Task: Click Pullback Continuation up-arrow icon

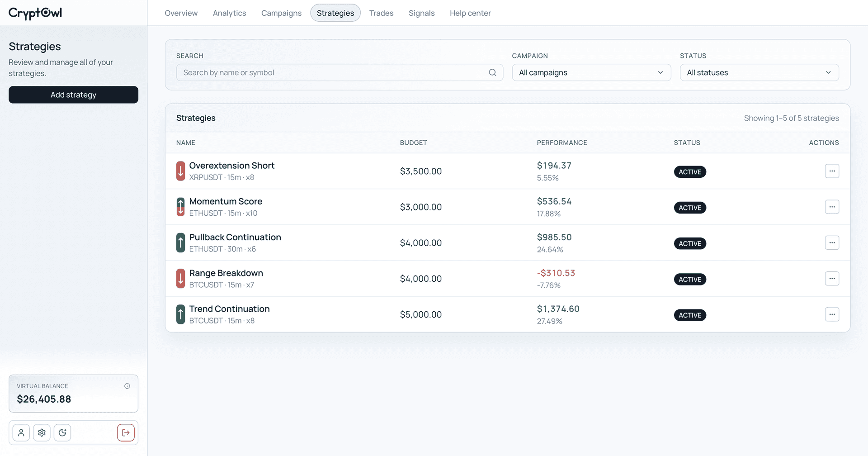Action: click(x=180, y=242)
